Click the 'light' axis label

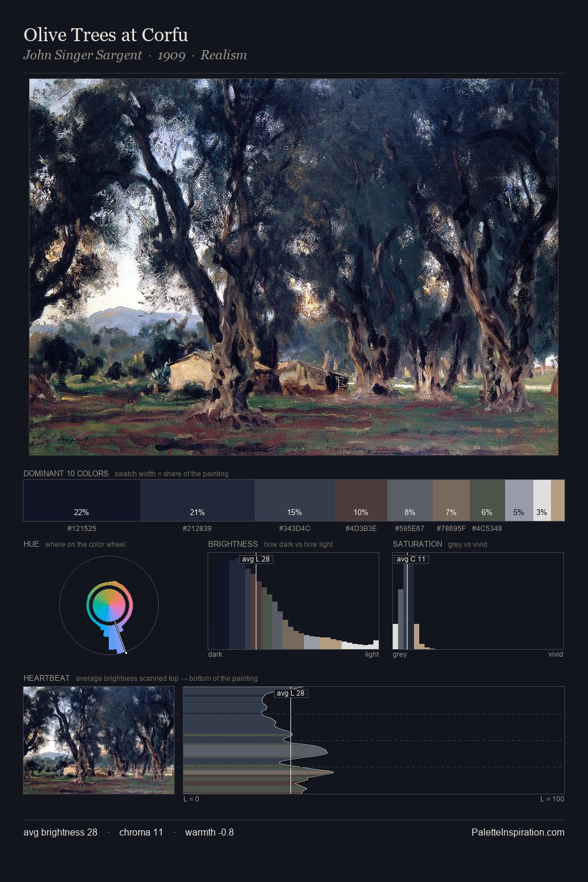(372, 654)
